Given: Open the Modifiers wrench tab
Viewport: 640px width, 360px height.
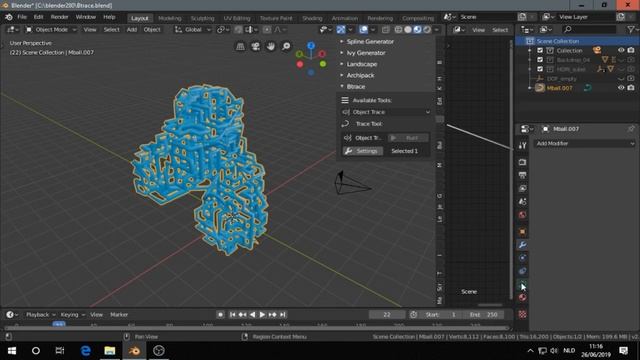Looking at the screenshot, I should (x=522, y=244).
